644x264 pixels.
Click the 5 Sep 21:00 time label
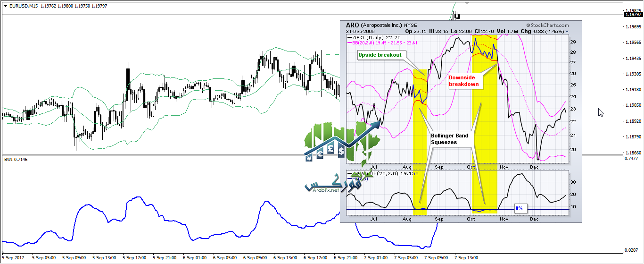click(x=165, y=258)
